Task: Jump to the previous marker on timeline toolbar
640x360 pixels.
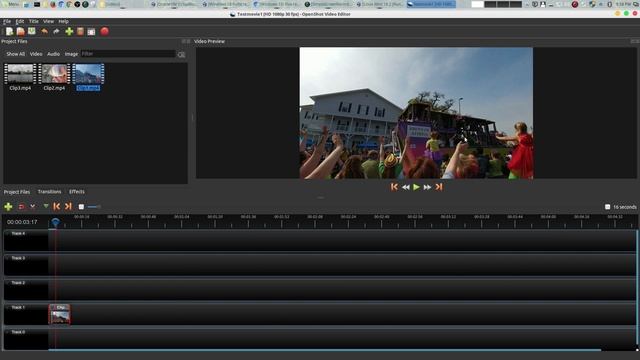Action: [x=57, y=207]
